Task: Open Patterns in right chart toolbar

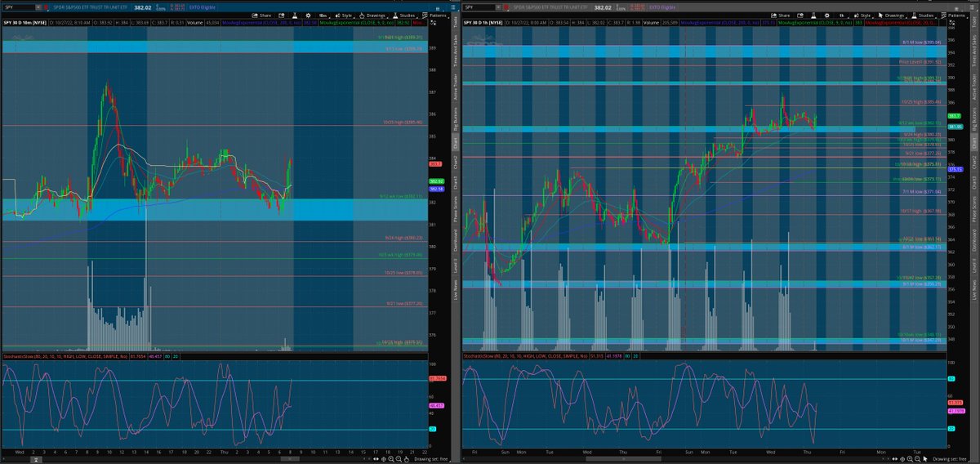Action: click(953, 16)
